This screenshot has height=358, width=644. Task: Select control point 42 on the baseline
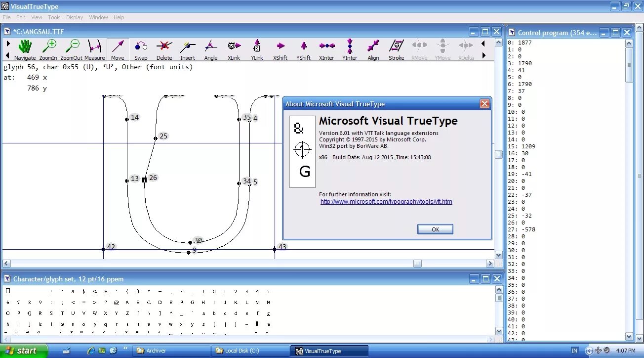tap(103, 249)
